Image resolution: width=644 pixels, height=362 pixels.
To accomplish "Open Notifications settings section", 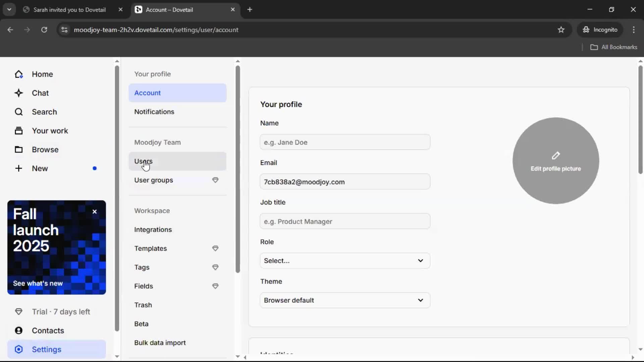I will (154, 112).
